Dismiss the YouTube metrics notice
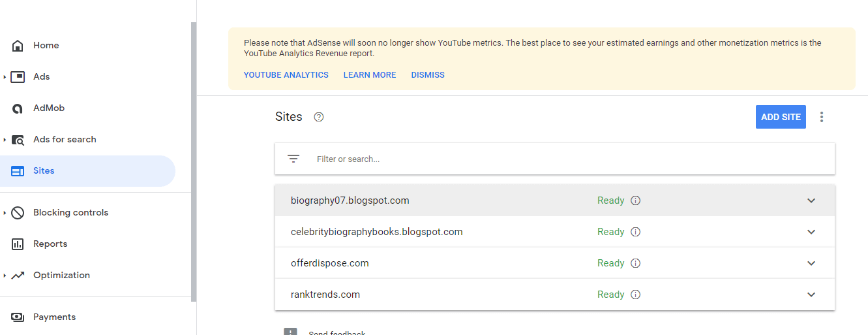Viewport: 868px width, 335px height. 428,75
